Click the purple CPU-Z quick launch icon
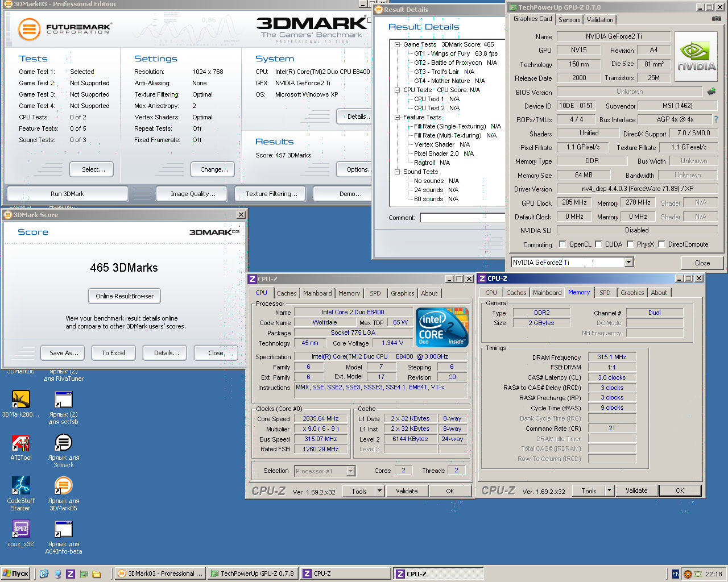This screenshot has height=582, width=728. [71, 574]
